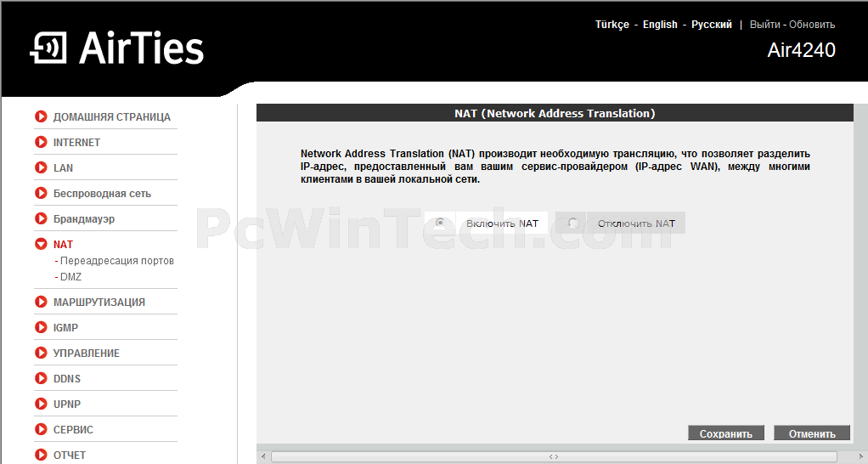Screen dimensions: 868x464
Task: Open the LAN menu section
Action: [x=63, y=167]
